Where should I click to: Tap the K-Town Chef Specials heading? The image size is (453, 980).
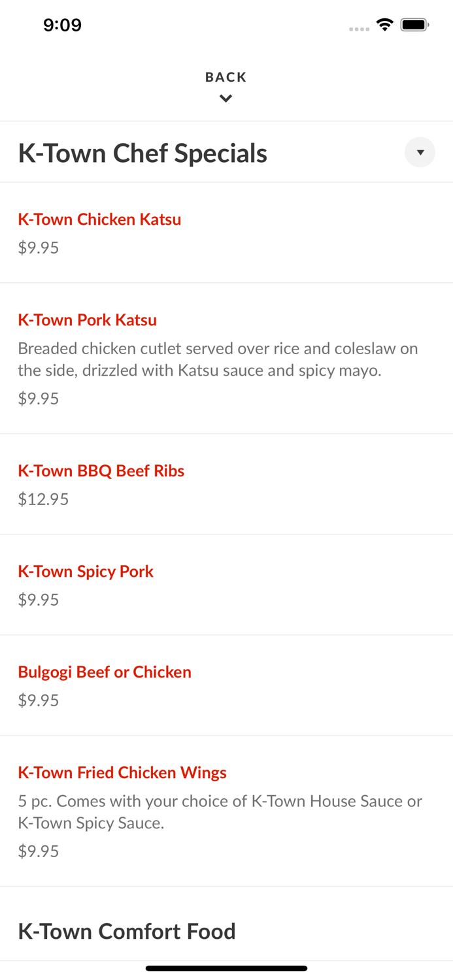point(143,152)
